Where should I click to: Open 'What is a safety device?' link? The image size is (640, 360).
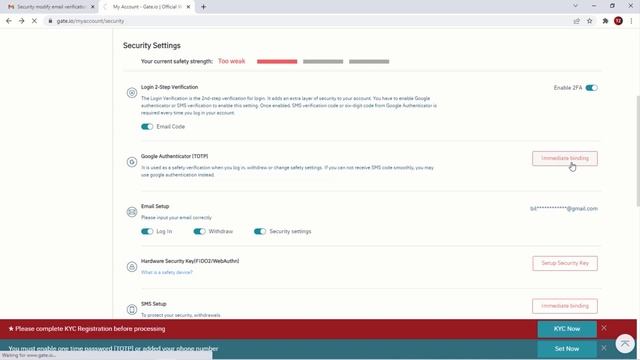click(x=167, y=272)
